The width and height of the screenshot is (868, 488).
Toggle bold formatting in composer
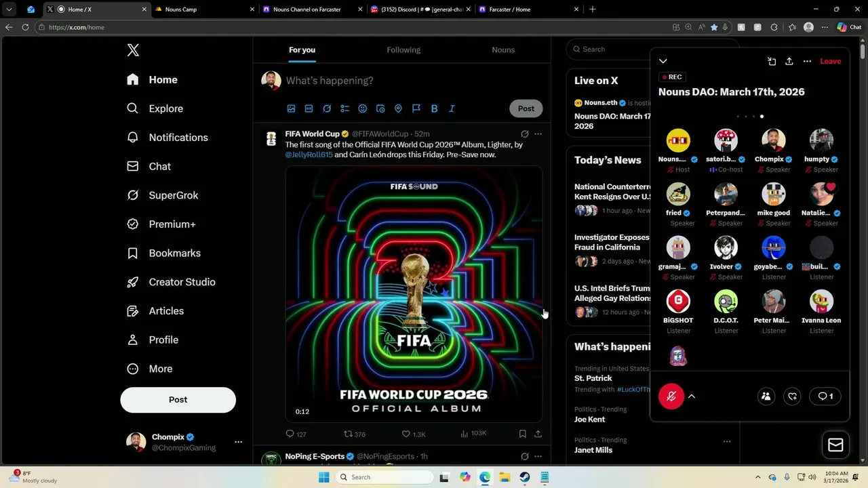tap(434, 108)
